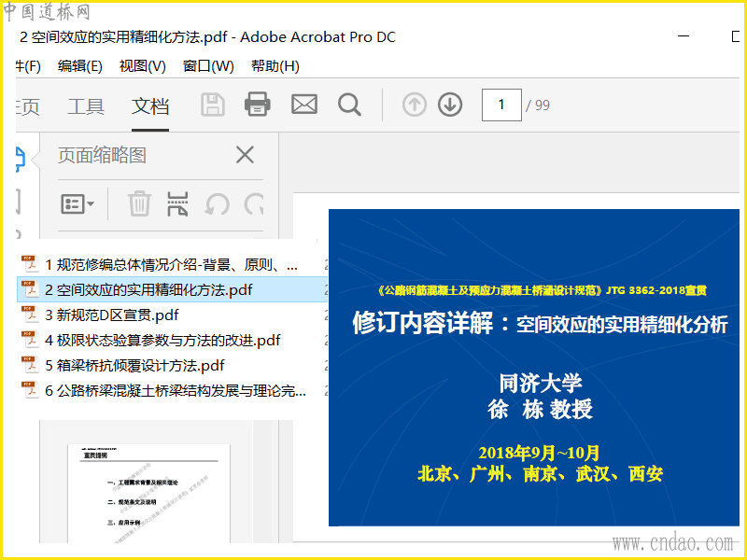
Task: Open the page extract/insert icon in thumbnails panel
Action: click(x=177, y=203)
